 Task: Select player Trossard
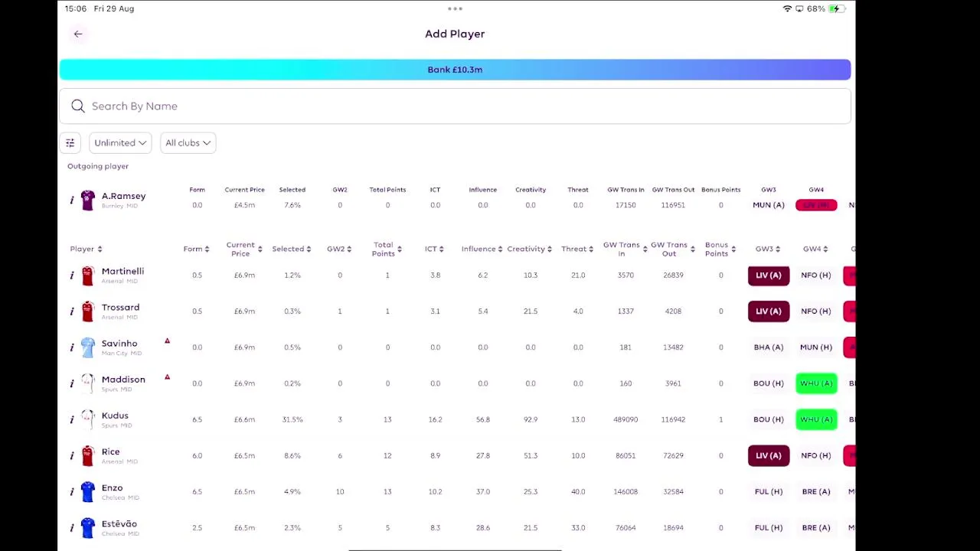tap(120, 308)
